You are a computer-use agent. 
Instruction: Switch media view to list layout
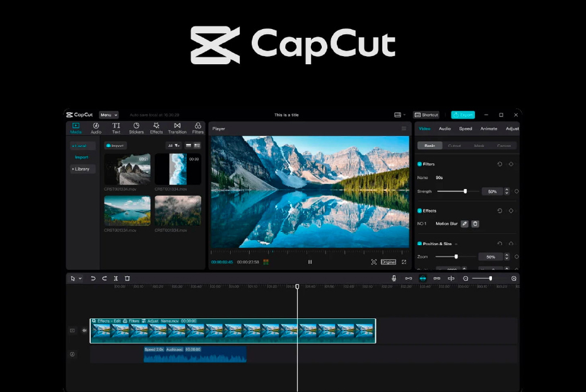(x=189, y=146)
